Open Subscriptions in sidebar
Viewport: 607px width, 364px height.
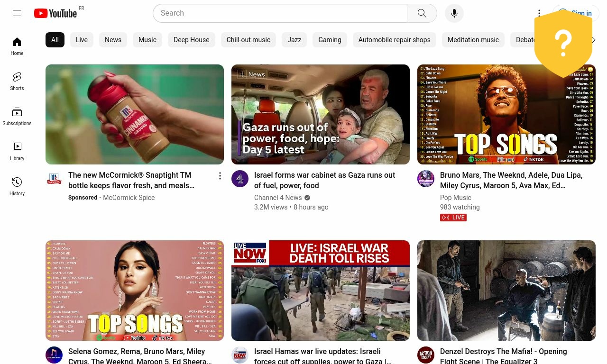pyautogui.click(x=17, y=117)
